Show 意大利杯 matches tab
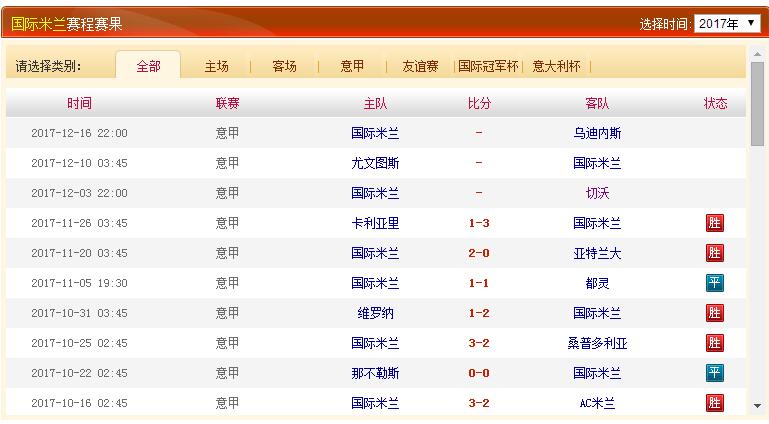The width and height of the screenshot is (769, 424). (x=556, y=66)
